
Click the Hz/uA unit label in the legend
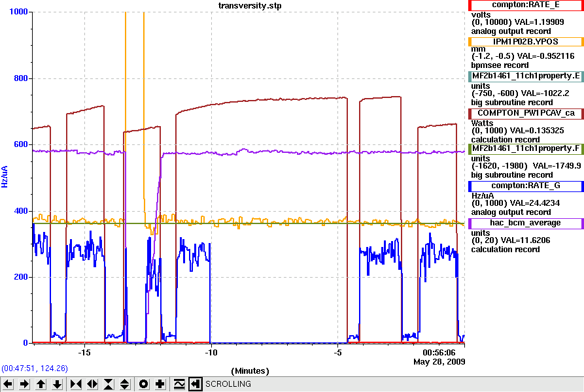coord(483,195)
